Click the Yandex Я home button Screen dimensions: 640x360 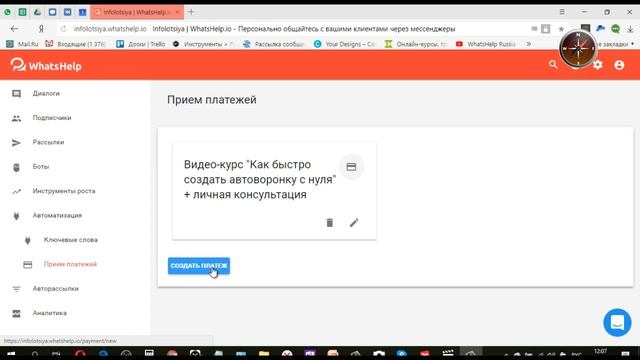click(x=41, y=29)
